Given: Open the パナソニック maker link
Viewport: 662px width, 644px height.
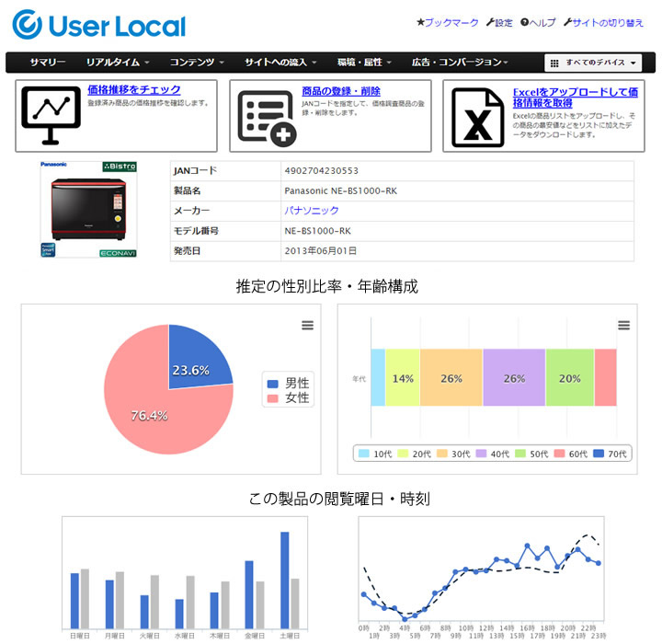Looking at the screenshot, I should (x=311, y=211).
